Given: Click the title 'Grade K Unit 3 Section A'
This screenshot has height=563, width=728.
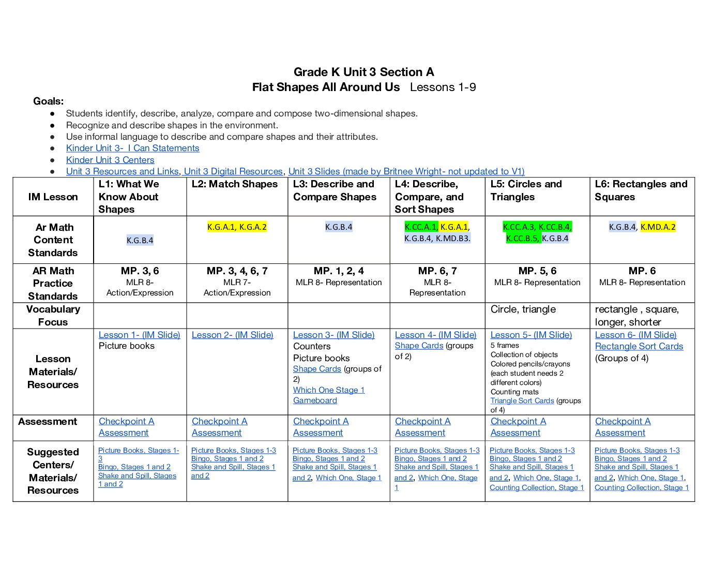Looking at the screenshot, I should coord(364,72).
